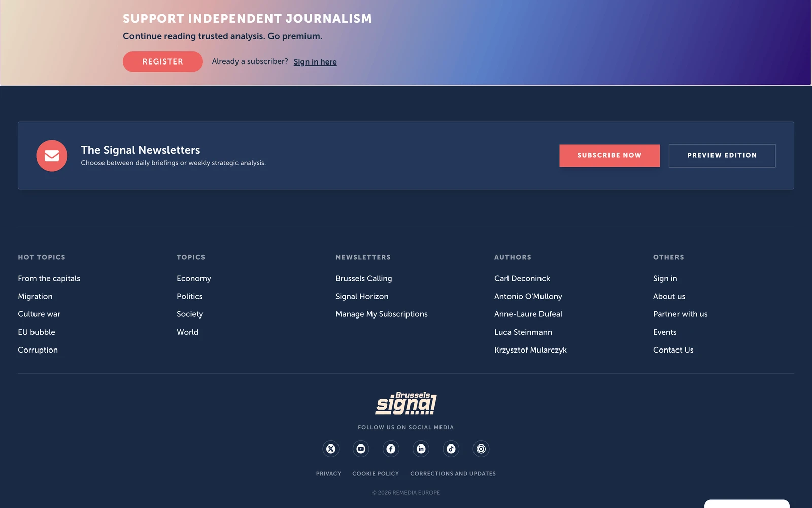Viewport: 812px width, 508px height.
Task: Open the TikTok social media icon
Action: pyautogui.click(x=451, y=449)
